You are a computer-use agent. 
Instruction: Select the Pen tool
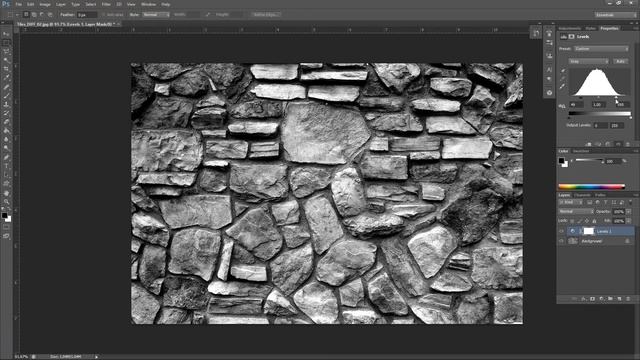[x=6, y=157]
